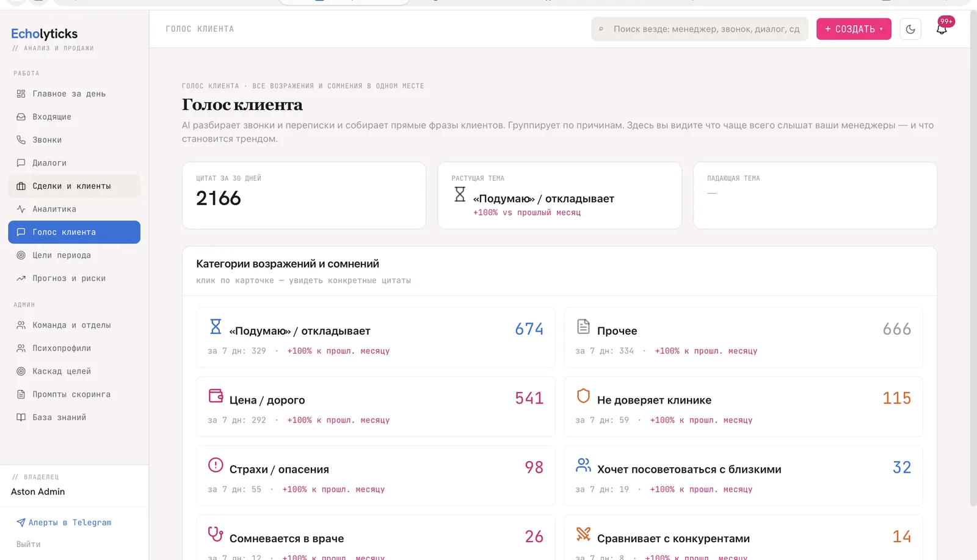Click the page vertical scrollbar
Screen dimensions: 977x560
pos(973,258)
